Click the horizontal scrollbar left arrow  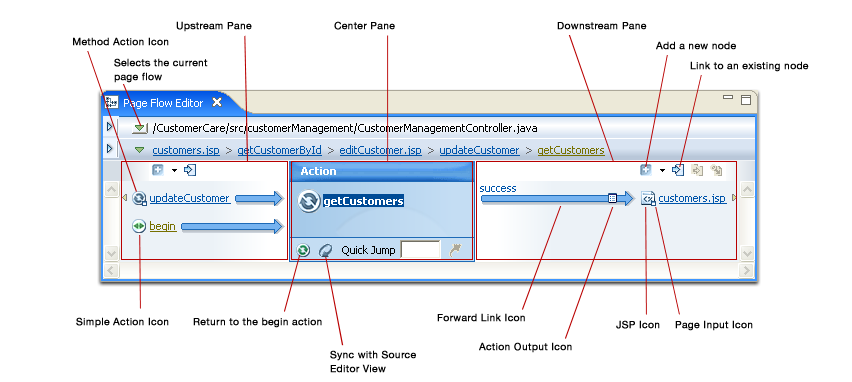tap(111, 270)
